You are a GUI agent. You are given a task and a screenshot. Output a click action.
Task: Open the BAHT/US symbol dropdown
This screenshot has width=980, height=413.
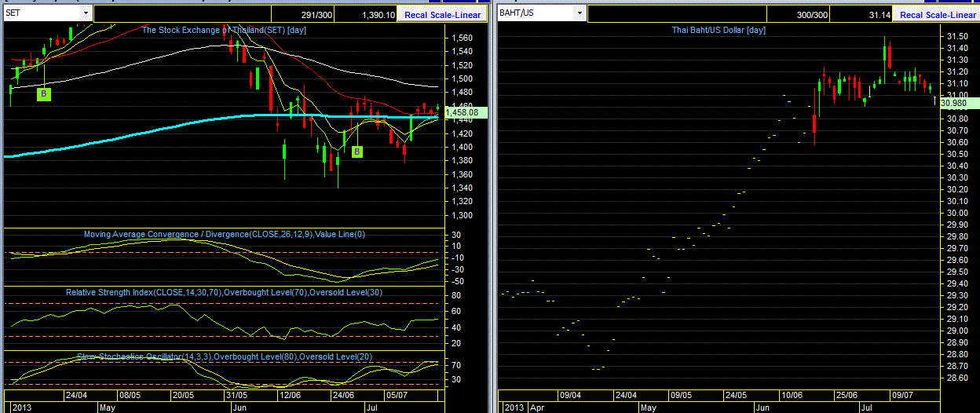(580, 13)
